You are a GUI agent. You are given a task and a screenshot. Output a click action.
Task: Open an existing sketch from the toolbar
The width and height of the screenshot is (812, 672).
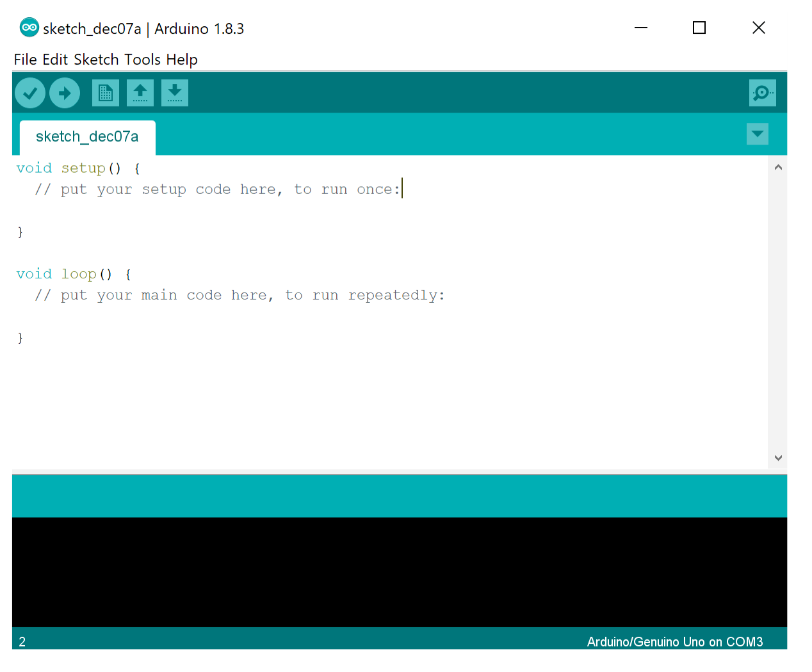[x=140, y=93]
